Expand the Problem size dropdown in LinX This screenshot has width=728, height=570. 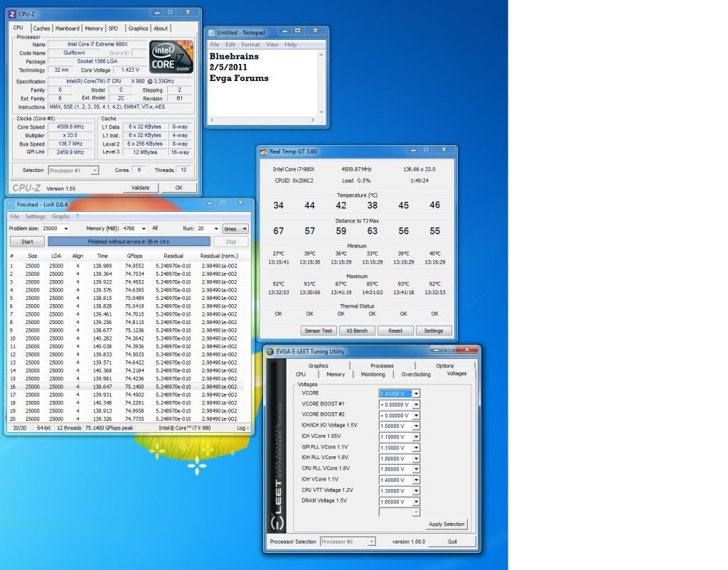(66, 229)
